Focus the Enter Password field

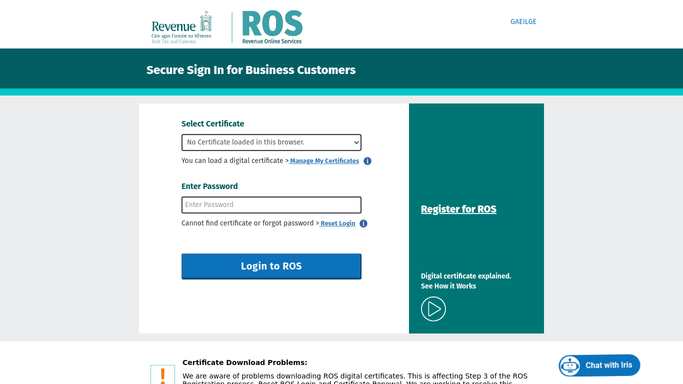tap(271, 205)
